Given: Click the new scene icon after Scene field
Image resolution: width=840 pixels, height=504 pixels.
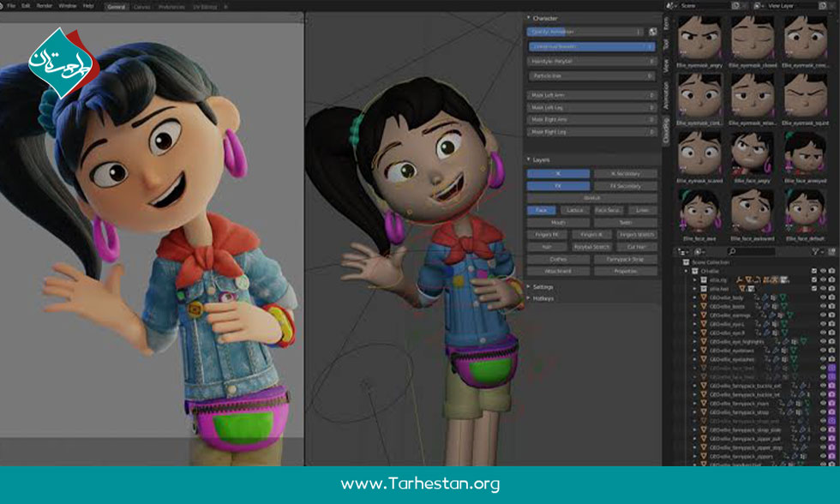Looking at the screenshot, I should pos(735,5).
